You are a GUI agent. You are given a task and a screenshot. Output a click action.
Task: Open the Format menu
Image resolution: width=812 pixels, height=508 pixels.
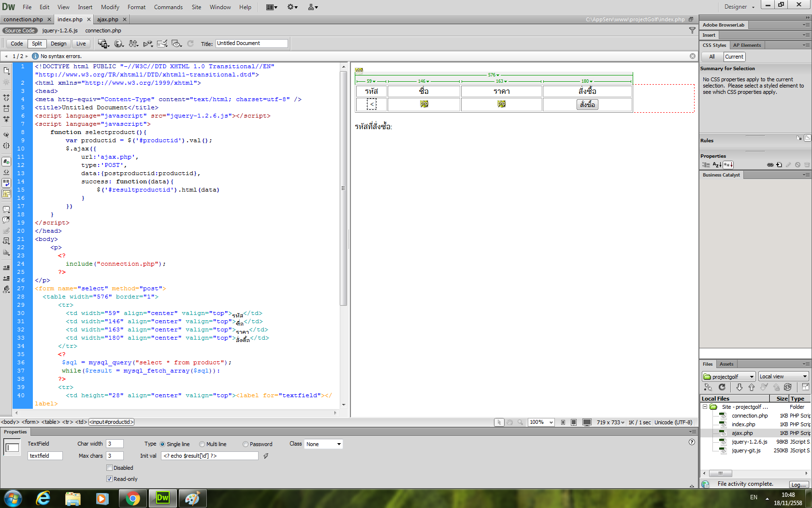coord(137,7)
